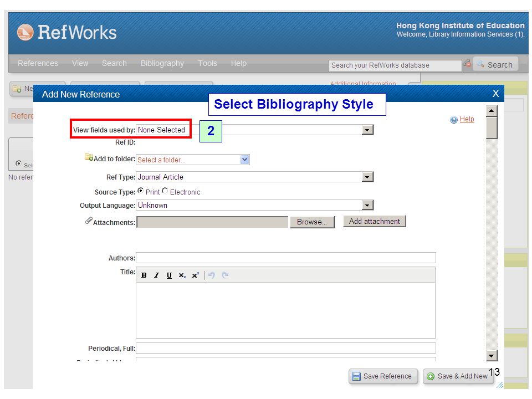Click the RefWorks logo icon

pos(25,32)
